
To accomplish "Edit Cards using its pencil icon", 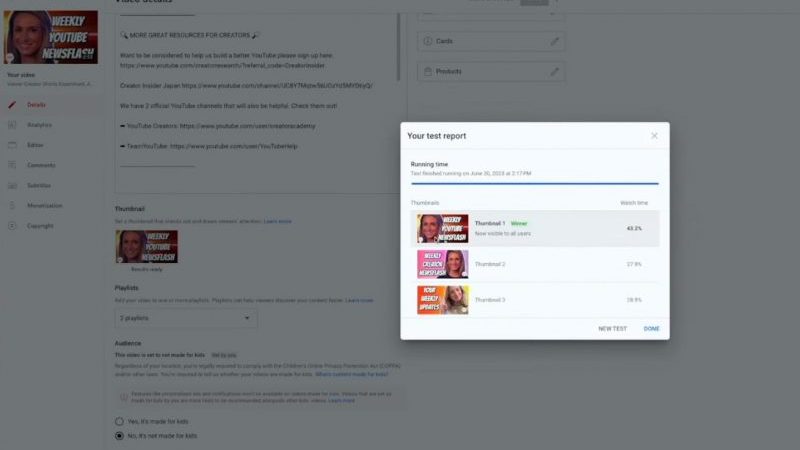I will point(555,41).
